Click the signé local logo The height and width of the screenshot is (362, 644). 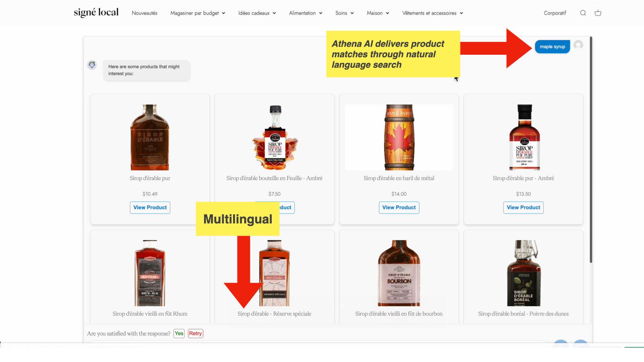95,12
